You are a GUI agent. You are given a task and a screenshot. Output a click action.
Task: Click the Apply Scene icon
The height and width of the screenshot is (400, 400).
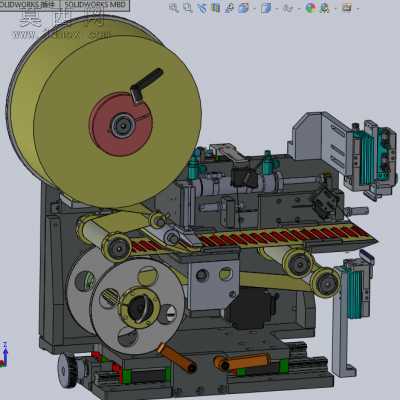(324, 8)
